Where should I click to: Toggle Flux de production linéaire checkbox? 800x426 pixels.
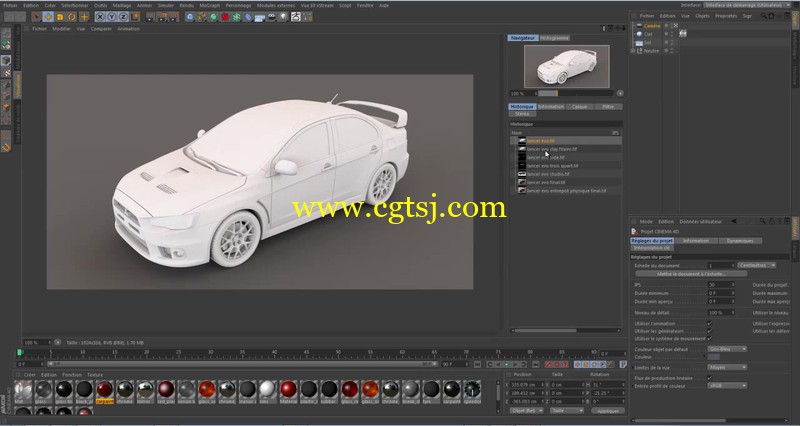click(x=710, y=378)
